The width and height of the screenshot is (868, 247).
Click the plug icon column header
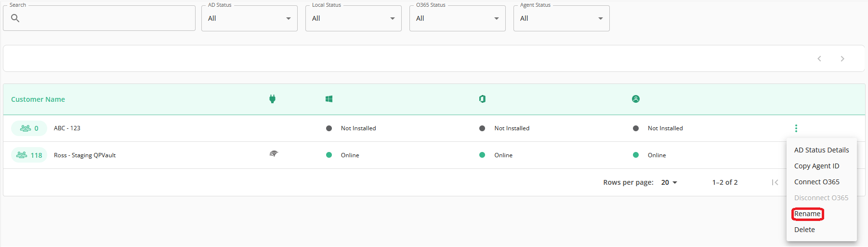pyautogui.click(x=272, y=99)
